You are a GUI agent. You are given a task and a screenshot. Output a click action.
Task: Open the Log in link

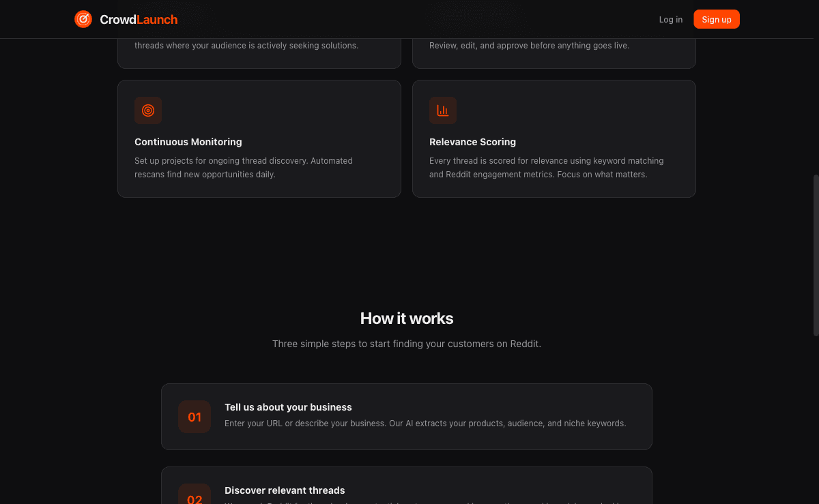671,20
